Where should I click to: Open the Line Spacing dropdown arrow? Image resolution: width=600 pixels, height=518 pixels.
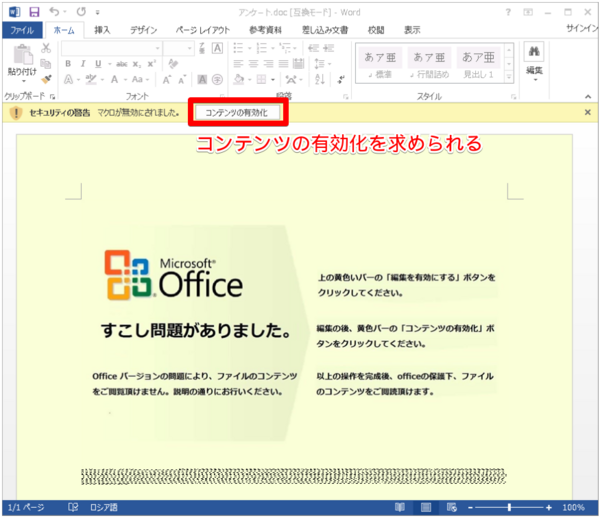click(329, 64)
